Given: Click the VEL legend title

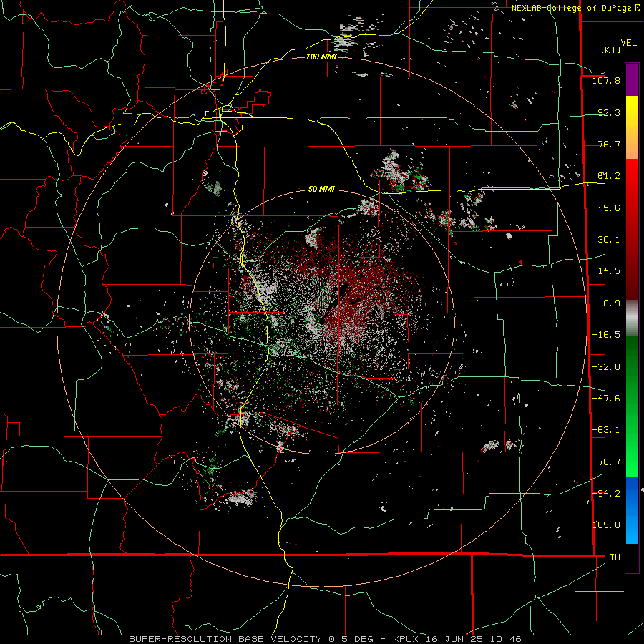Looking at the screenshot, I should 628,43.
